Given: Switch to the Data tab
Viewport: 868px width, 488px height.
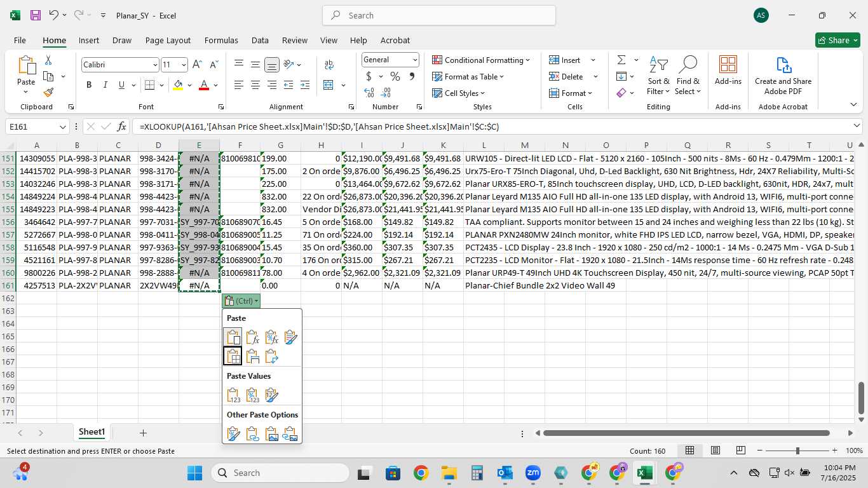Looking at the screenshot, I should 260,40.
